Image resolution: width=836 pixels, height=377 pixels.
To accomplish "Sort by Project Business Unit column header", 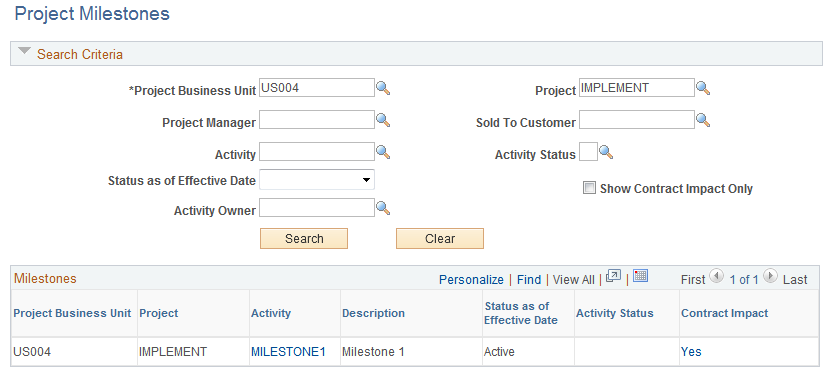I will (x=72, y=313).
